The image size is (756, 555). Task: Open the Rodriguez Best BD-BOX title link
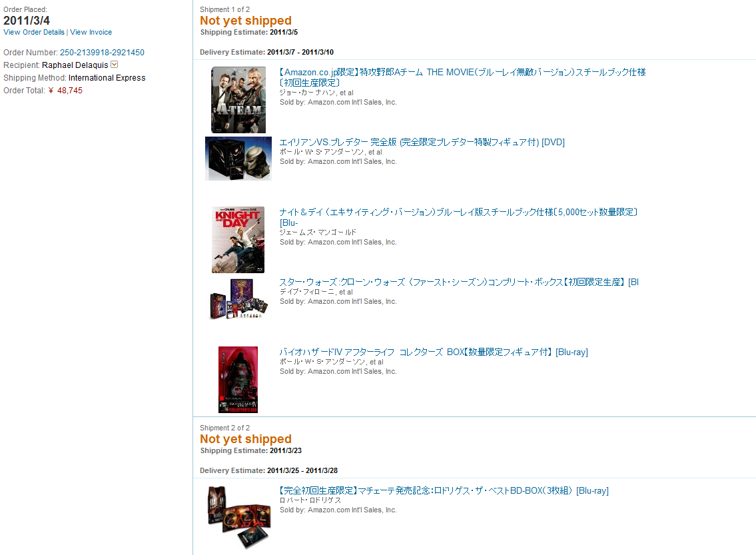(x=444, y=490)
